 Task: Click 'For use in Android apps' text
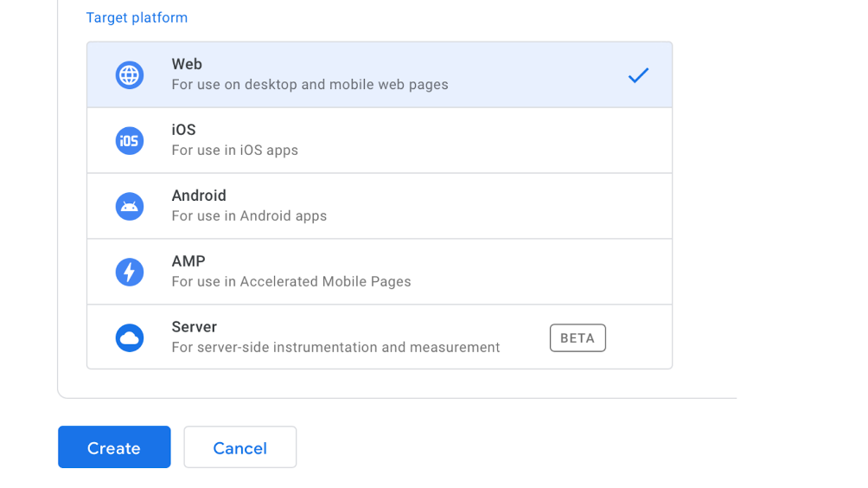pyautogui.click(x=249, y=216)
